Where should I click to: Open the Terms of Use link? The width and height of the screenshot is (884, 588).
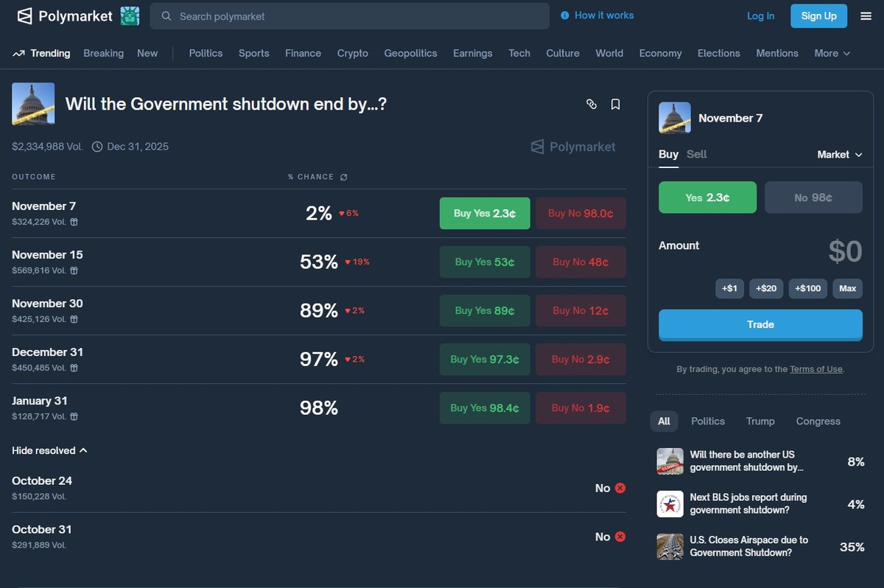click(x=816, y=369)
